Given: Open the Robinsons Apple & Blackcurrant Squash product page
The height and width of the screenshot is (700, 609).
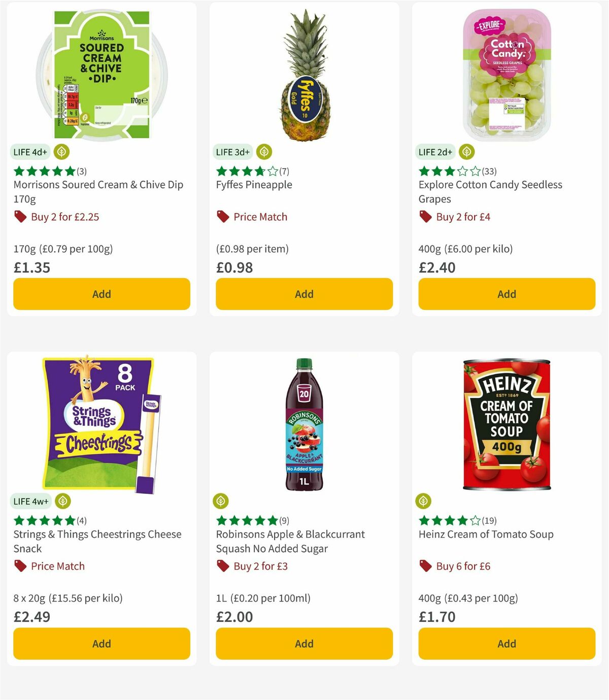Looking at the screenshot, I should pos(288,541).
